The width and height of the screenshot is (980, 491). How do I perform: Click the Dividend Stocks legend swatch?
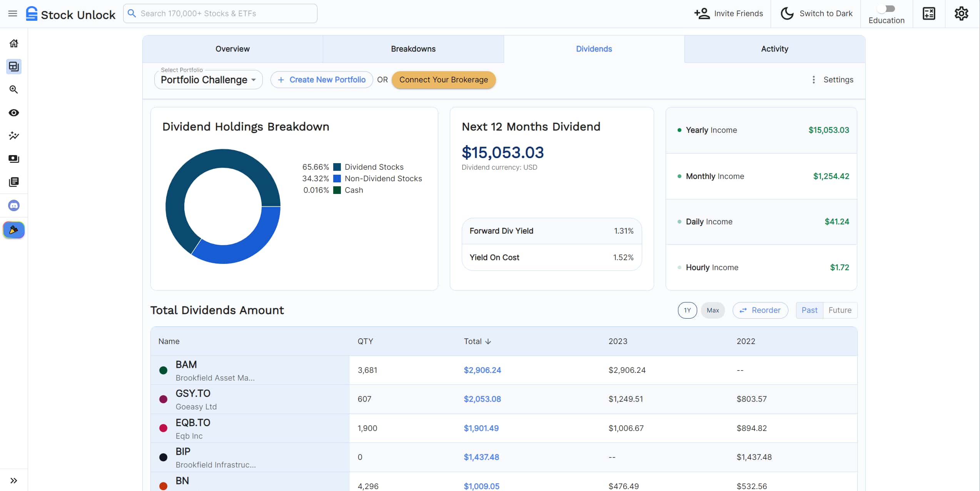(x=337, y=167)
